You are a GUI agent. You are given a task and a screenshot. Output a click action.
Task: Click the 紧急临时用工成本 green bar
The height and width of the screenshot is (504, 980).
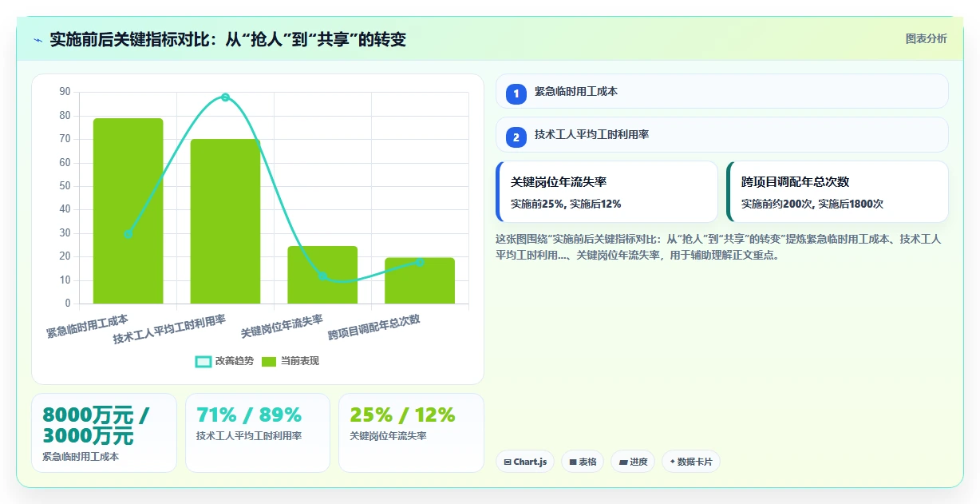[128, 211]
